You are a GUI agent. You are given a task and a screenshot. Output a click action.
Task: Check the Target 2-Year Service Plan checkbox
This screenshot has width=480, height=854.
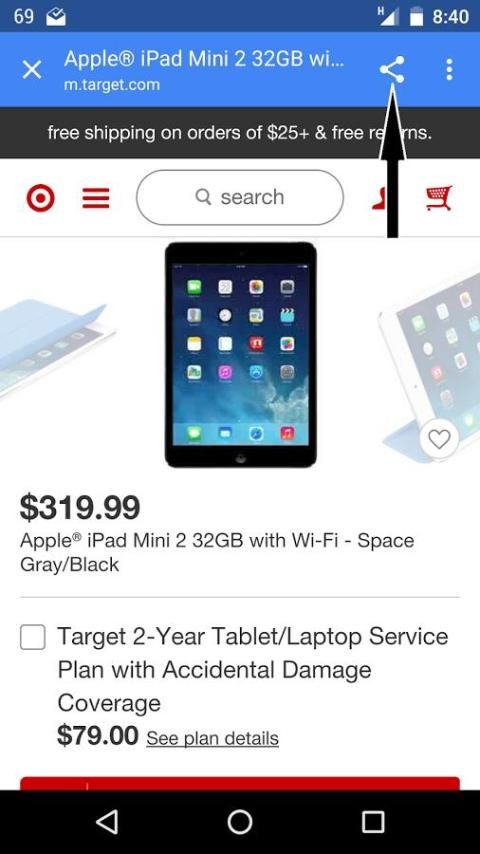point(33,637)
